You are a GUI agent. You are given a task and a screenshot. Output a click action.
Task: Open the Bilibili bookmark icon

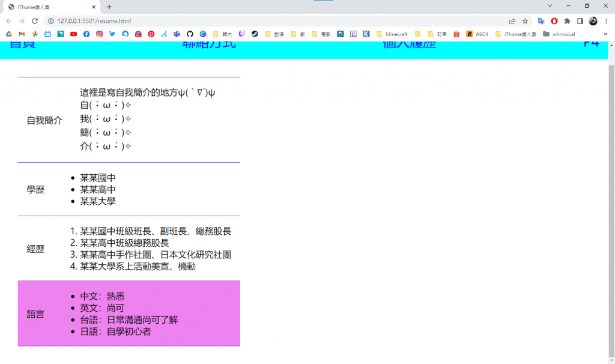(47, 34)
